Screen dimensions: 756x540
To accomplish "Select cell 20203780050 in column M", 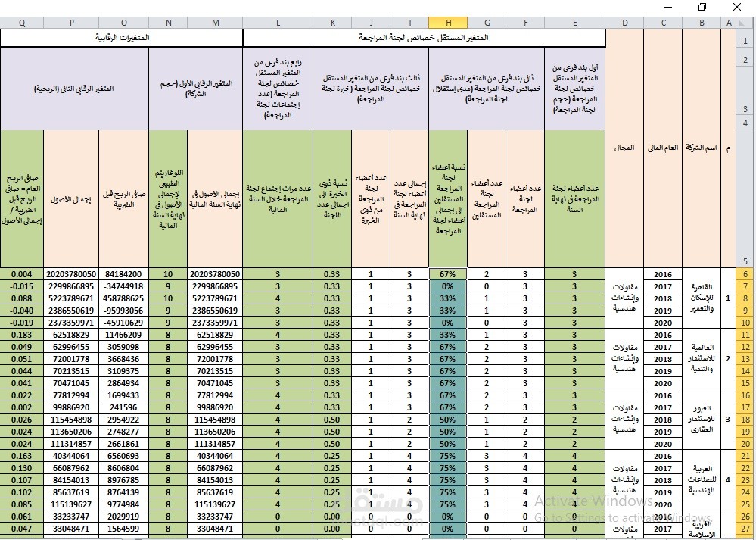I will tap(215, 274).
